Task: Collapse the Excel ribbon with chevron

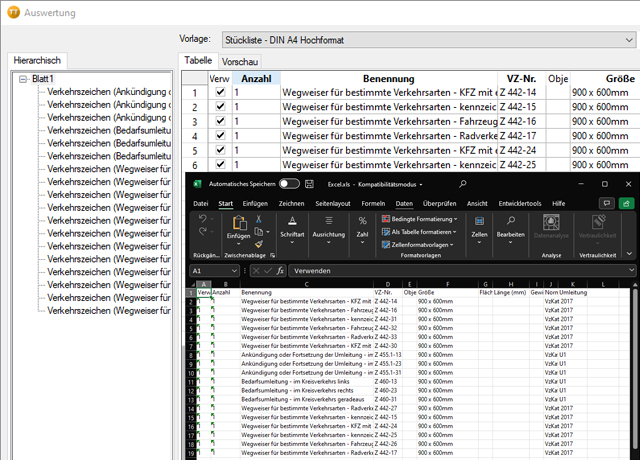Action: coord(629,254)
